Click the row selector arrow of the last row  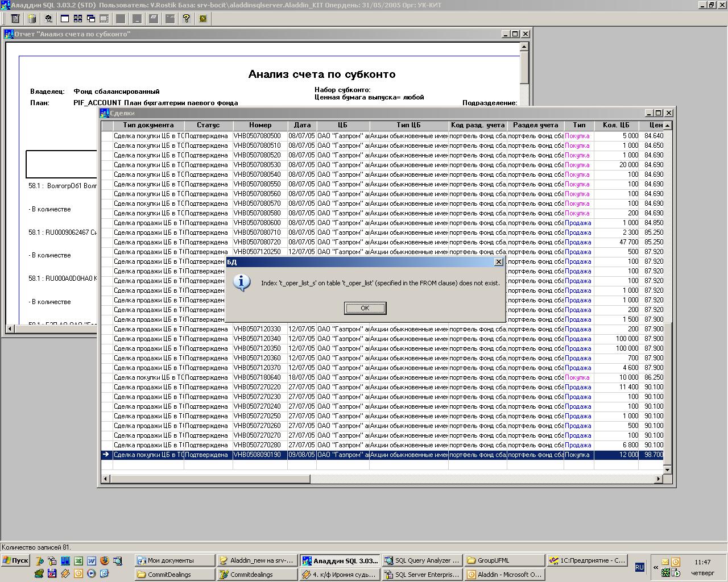[107, 455]
